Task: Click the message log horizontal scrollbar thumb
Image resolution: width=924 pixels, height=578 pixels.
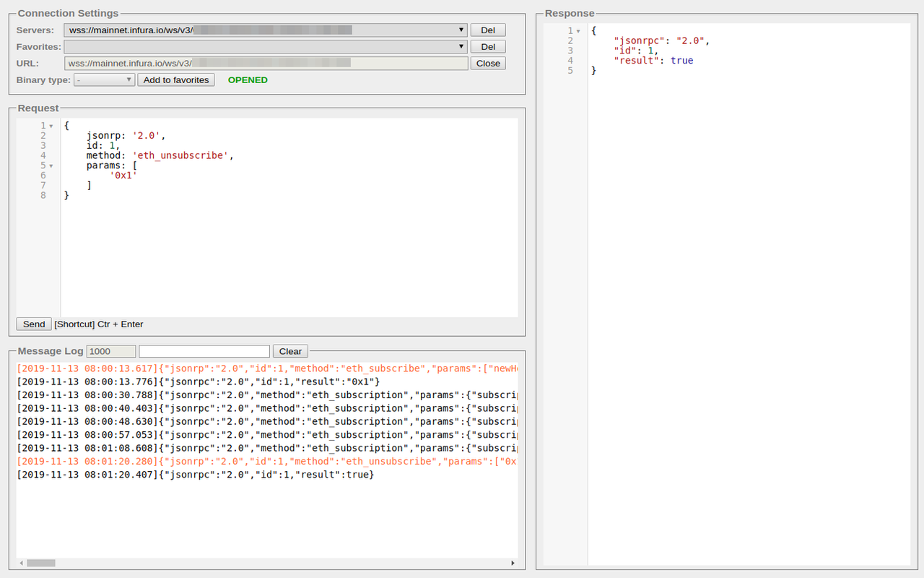Action: (x=41, y=563)
